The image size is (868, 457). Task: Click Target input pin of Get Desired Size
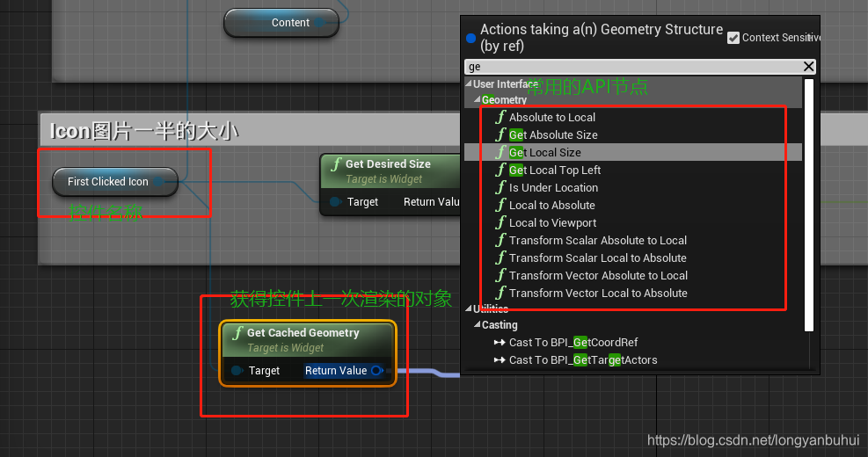(335, 202)
